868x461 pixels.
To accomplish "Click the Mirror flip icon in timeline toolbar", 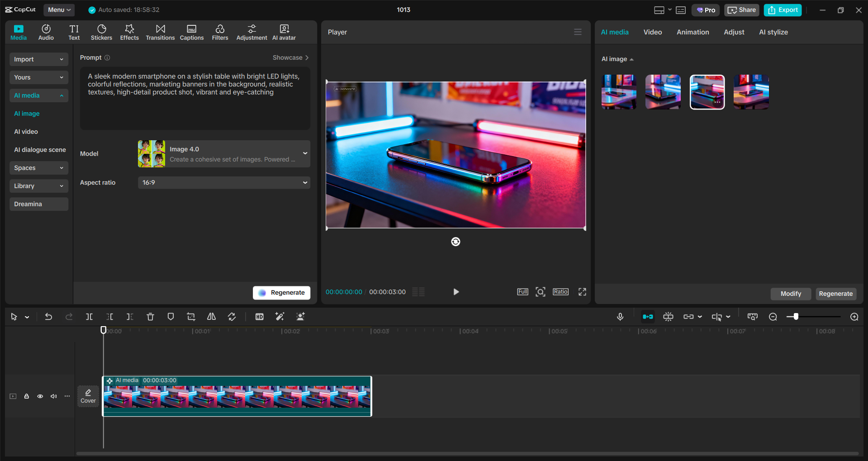I will coord(211,317).
